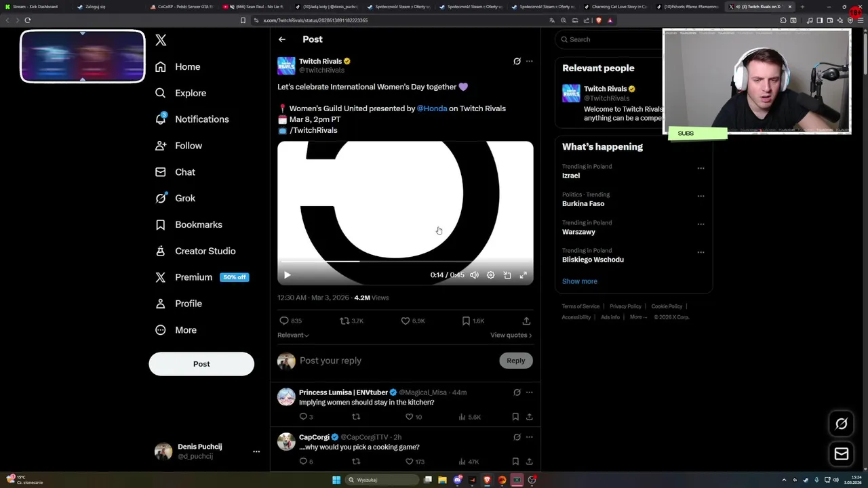Go back with the Post arrow

pos(282,39)
